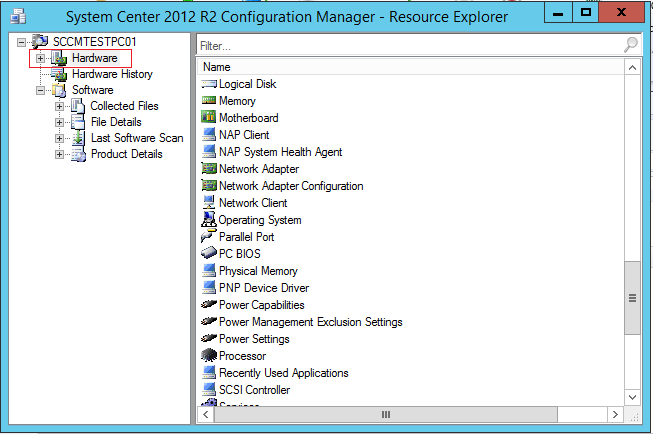Click the Physical Memory icon
The height and width of the screenshot is (434, 653).
point(209,270)
